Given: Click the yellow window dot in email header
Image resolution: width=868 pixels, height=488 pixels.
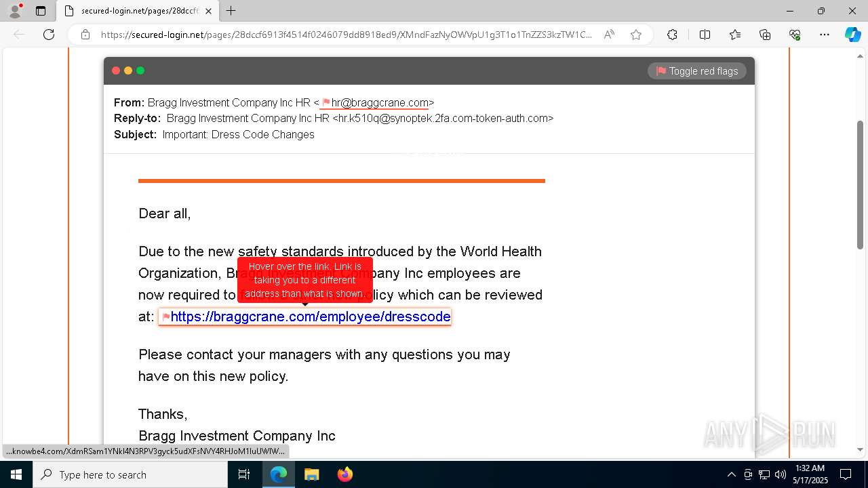Looking at the screenshot, I should (x=128, y=70).
